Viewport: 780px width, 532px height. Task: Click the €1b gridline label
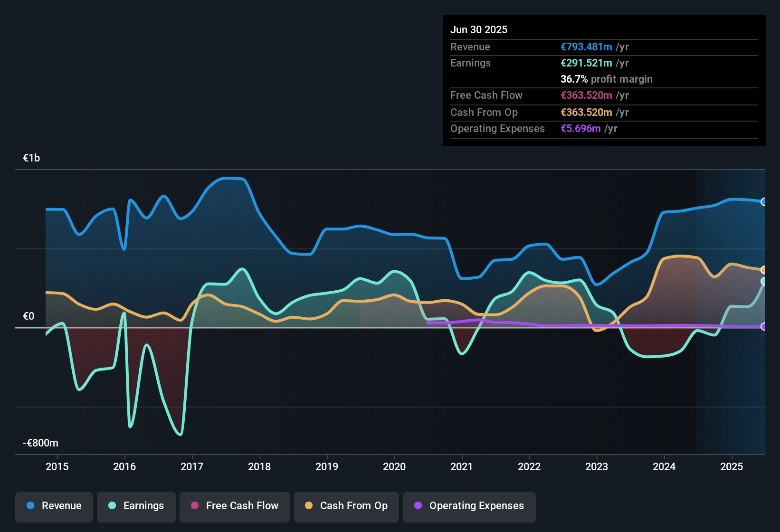(31, 158)
